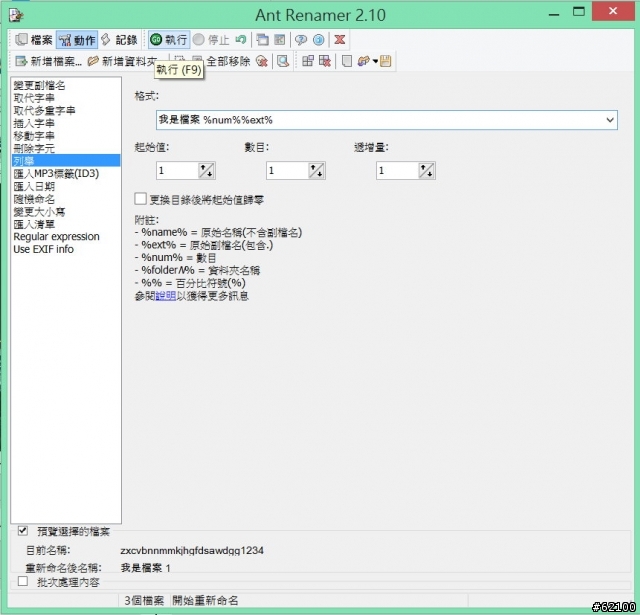Open the blue About info icon
This screenshot has height=615, width=640.
click(x=318, y=40)
